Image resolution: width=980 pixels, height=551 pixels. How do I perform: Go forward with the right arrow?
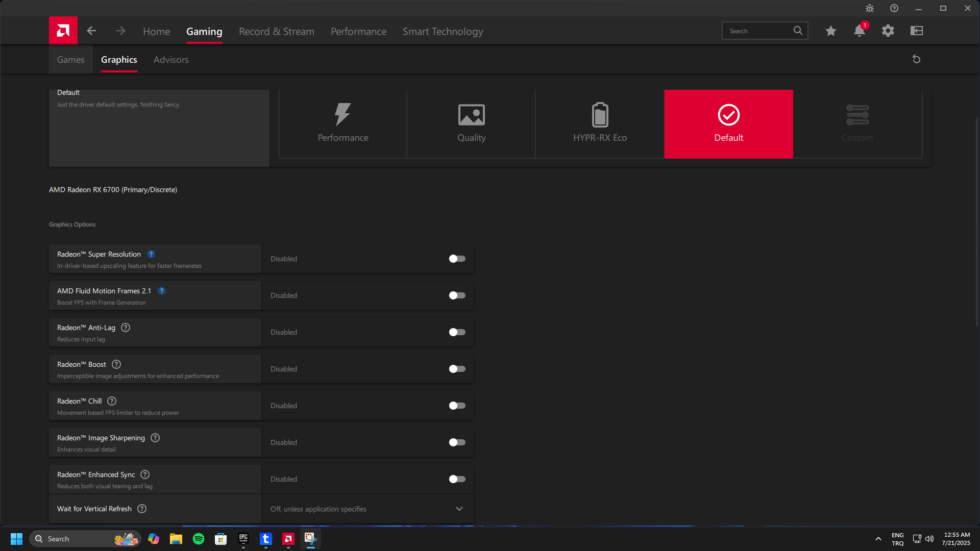click(120, 31)
